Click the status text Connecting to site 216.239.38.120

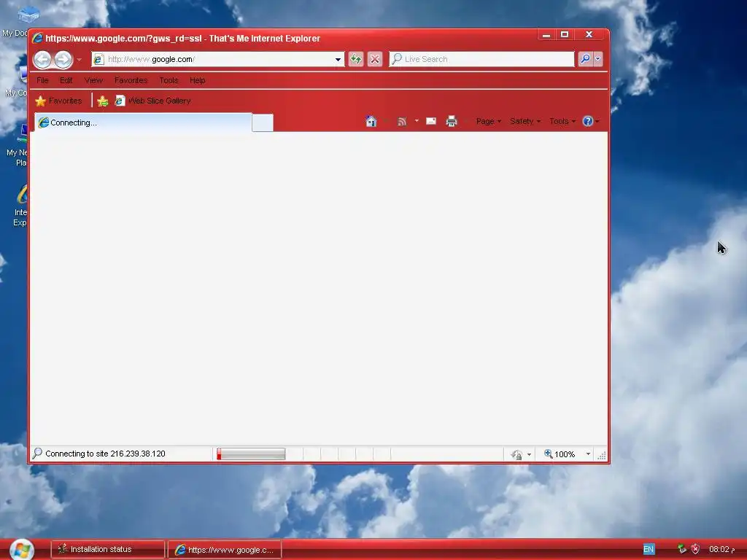pyautogui.click(x=105, y=454)
